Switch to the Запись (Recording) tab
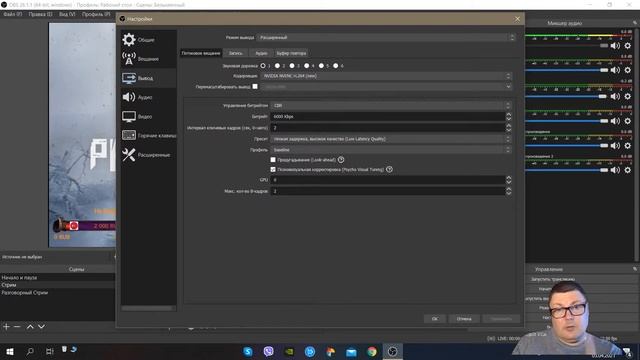Image resolution: width=640 pixels, height=360 pixels. (x=236, y=53)
